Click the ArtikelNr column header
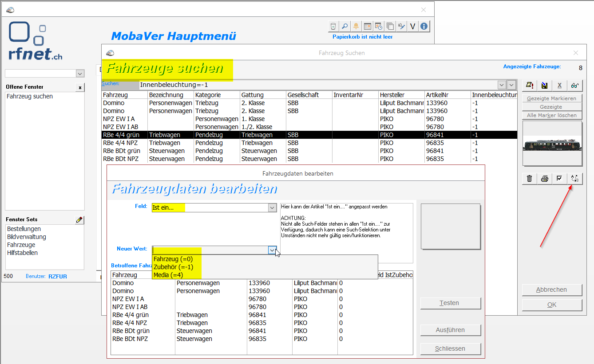This screenshot has width=594, height=364. tap(447, 95)
